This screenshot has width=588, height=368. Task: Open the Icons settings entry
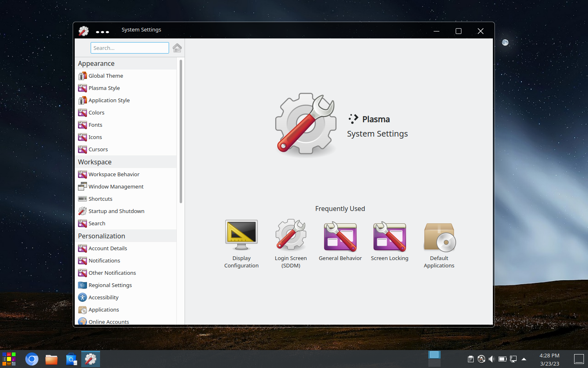coord(127,137)
